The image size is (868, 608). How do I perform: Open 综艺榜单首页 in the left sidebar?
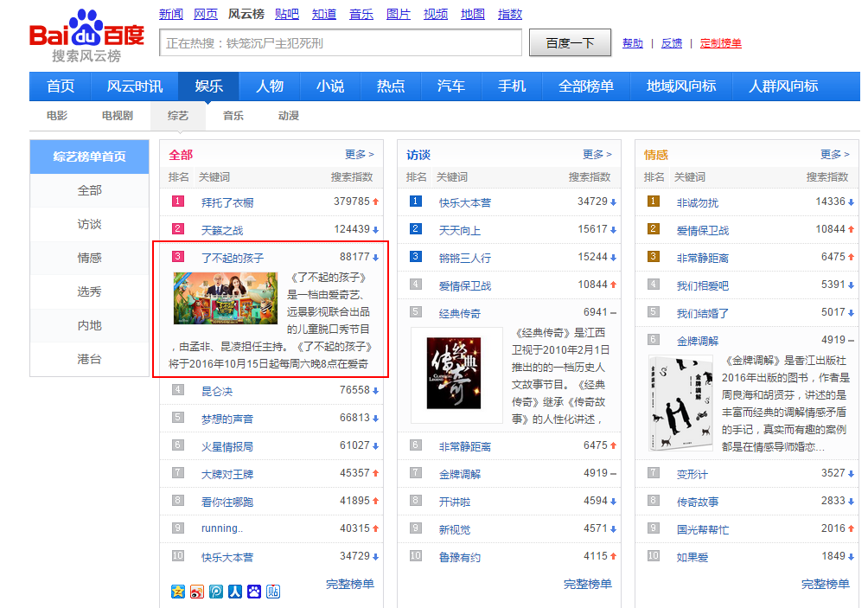tap(89, 157)
